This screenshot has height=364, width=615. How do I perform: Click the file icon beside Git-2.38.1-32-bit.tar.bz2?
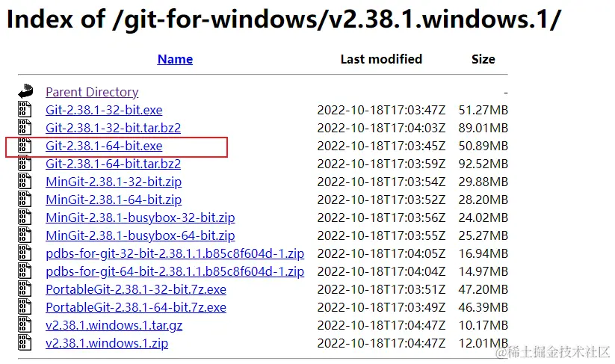pyautogui.click(x=25, y=128)
